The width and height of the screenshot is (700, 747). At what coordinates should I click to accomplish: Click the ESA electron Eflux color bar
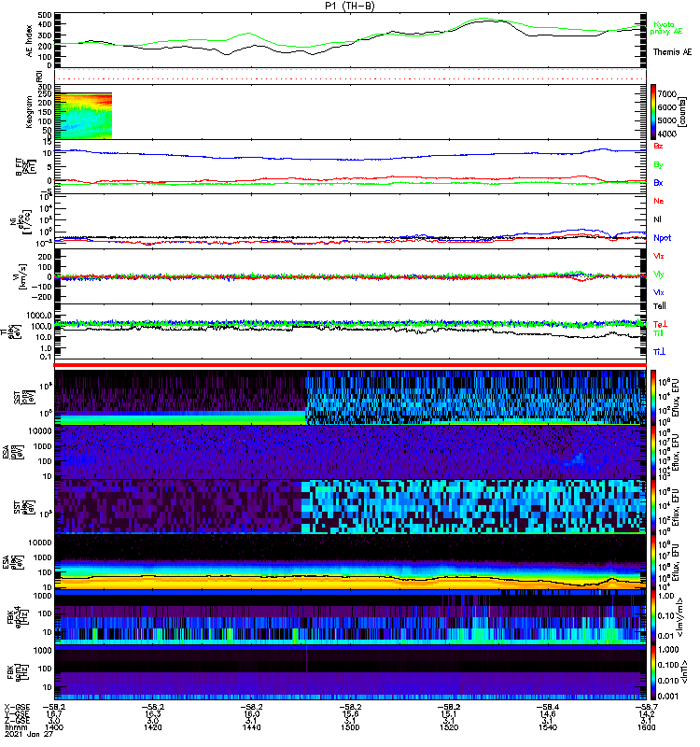point(652,562)
